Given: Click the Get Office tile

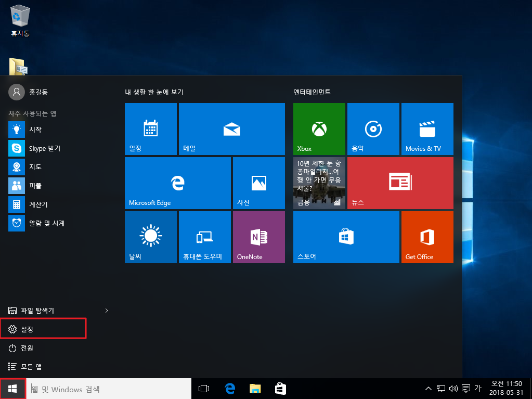Looking at the screenshot, I should click(427, 237).
